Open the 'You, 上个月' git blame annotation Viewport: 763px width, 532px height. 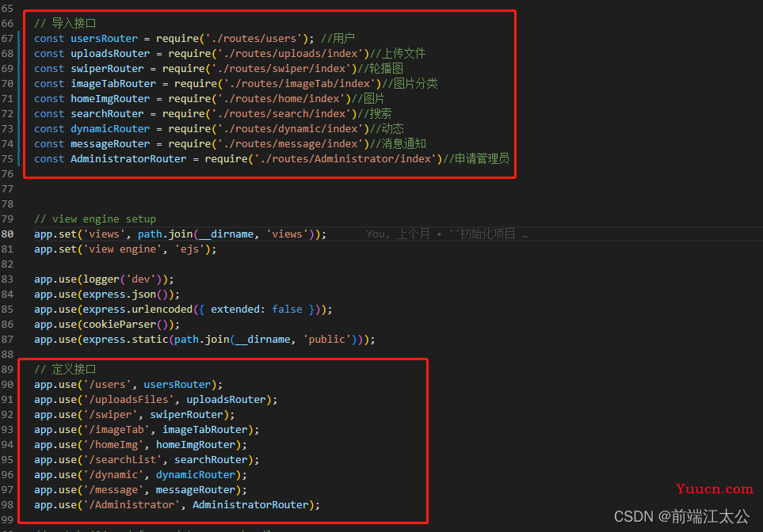click(x=447, y=234)
